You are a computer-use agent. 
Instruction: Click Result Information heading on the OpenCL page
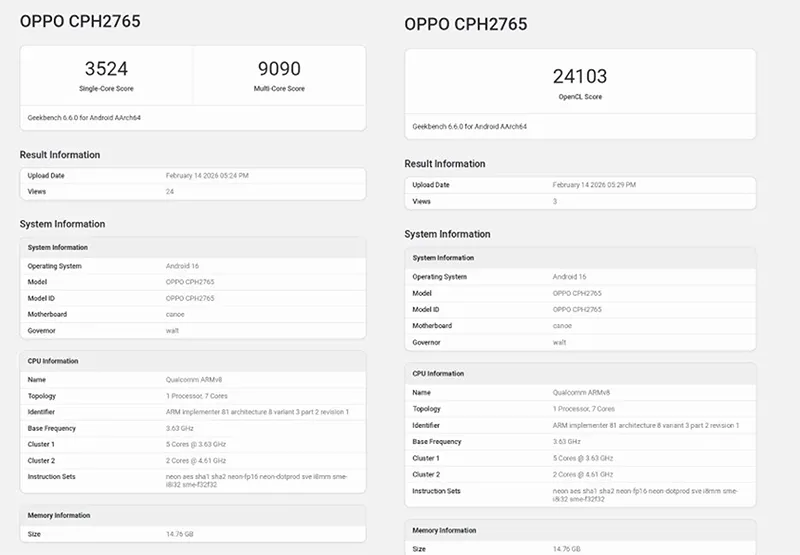pyautogui.click(x=444, y=164)
